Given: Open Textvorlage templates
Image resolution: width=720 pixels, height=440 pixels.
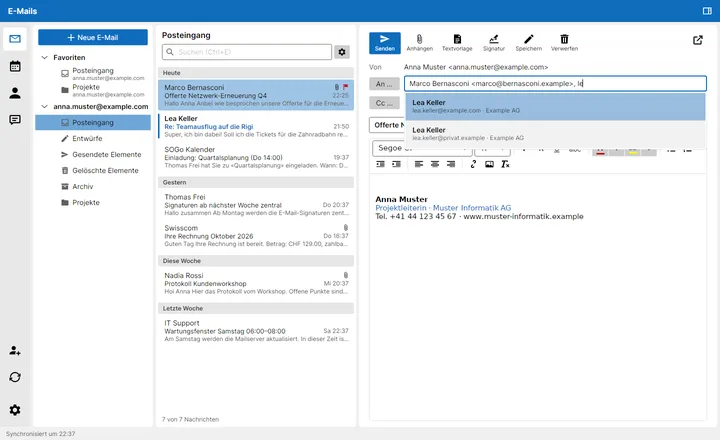Looking at the screenshot, I should click(457, 43).
